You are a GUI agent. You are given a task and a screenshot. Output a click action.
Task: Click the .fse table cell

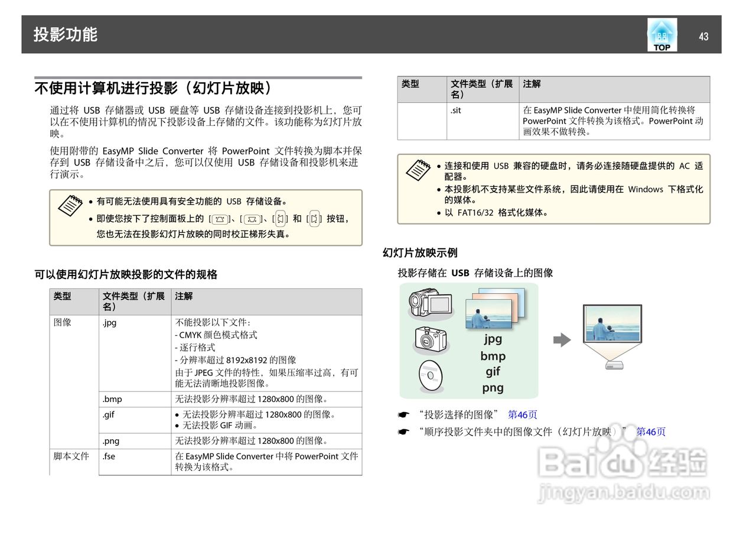click(x=135, y=462)
